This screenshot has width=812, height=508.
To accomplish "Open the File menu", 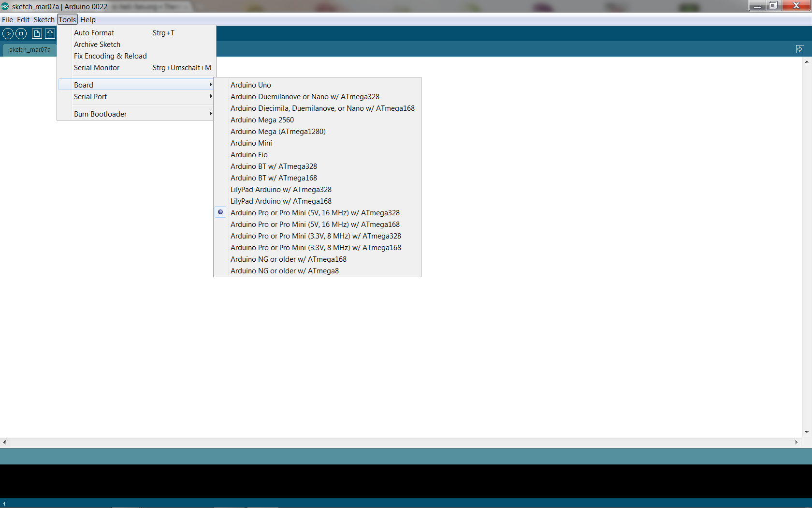I will (x=7, y=20).
